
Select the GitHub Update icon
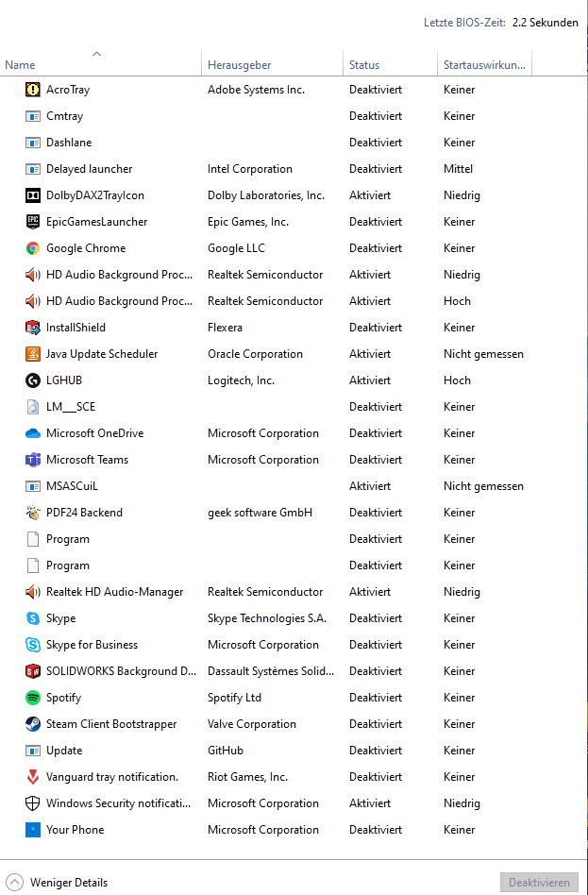pyautogui.click(x=33, y=751)
